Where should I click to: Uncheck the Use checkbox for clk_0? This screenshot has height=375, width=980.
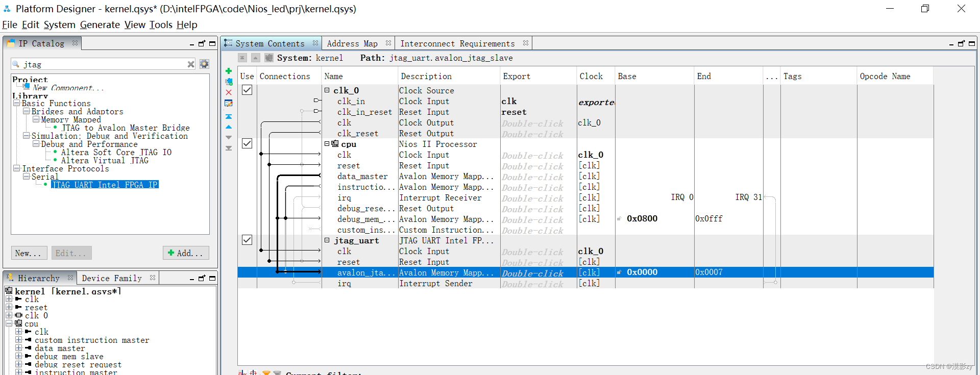pyautogui.click(x=247, y=90)
